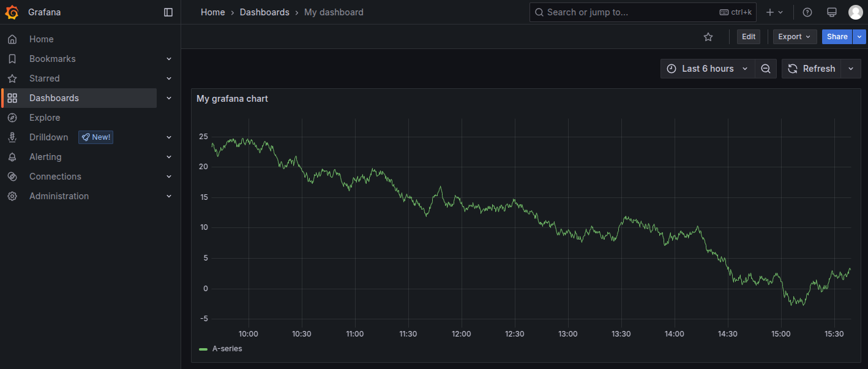Expand the Administration section chevron
Viewport: 868px width, 369px height.
click(x=169, y=196)
